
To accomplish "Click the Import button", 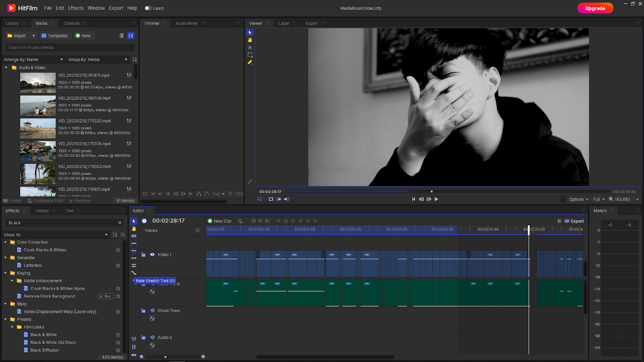I will click(17, 36).
